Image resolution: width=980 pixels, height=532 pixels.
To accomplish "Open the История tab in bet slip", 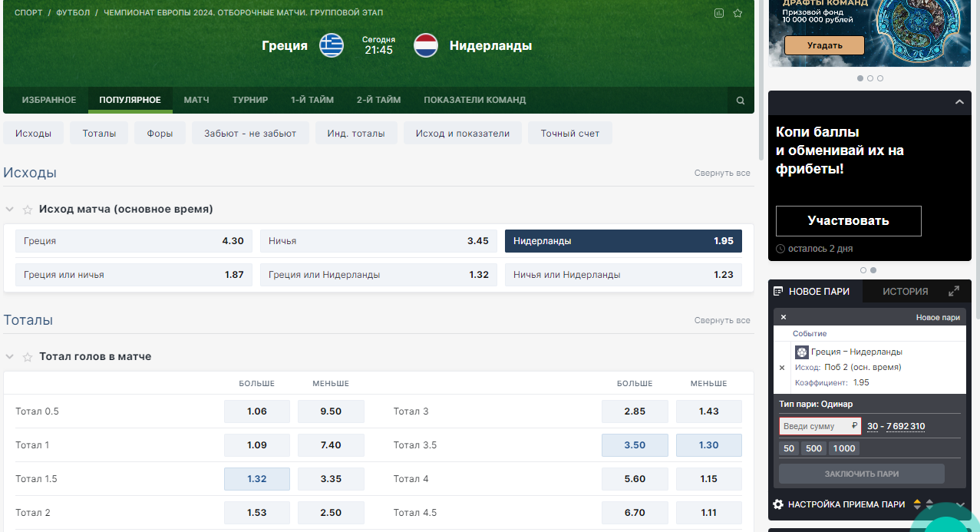I will coord(905,292).
